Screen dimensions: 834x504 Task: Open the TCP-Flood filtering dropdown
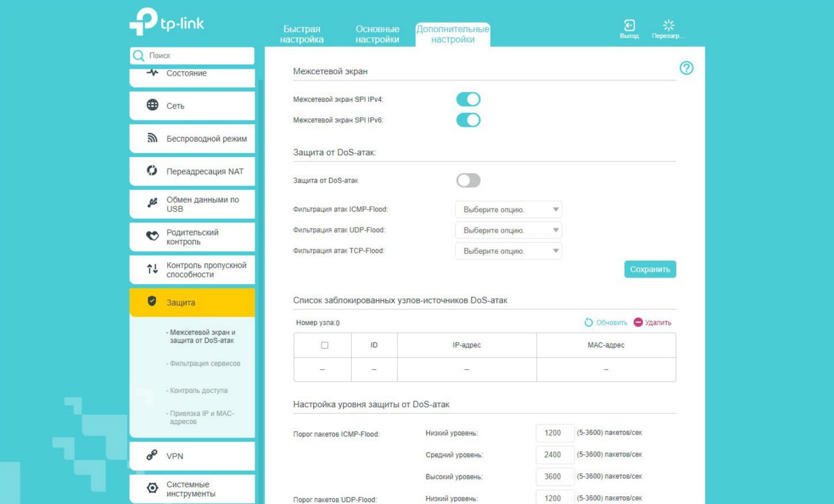point(508,251)
